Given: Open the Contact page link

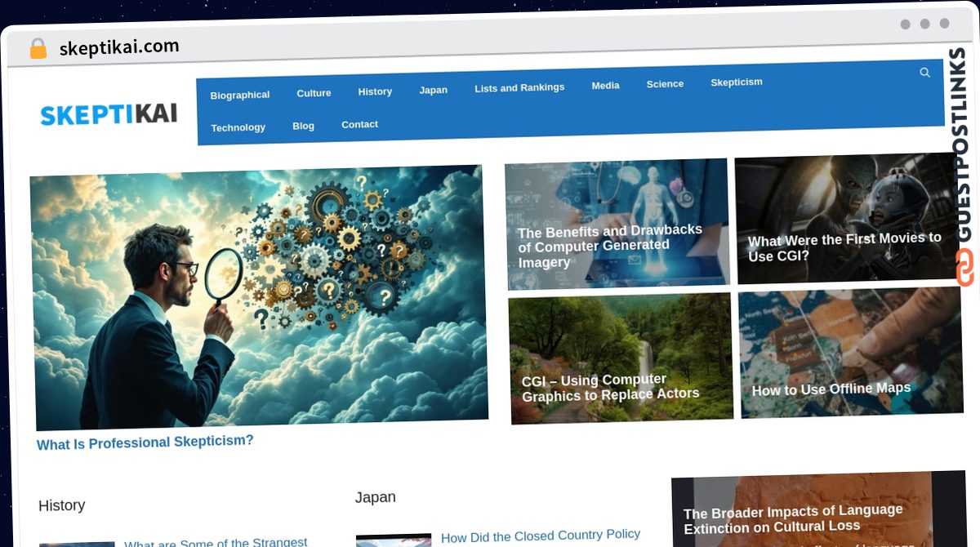Looking at the screenshot, I should (x=359, y=124).
